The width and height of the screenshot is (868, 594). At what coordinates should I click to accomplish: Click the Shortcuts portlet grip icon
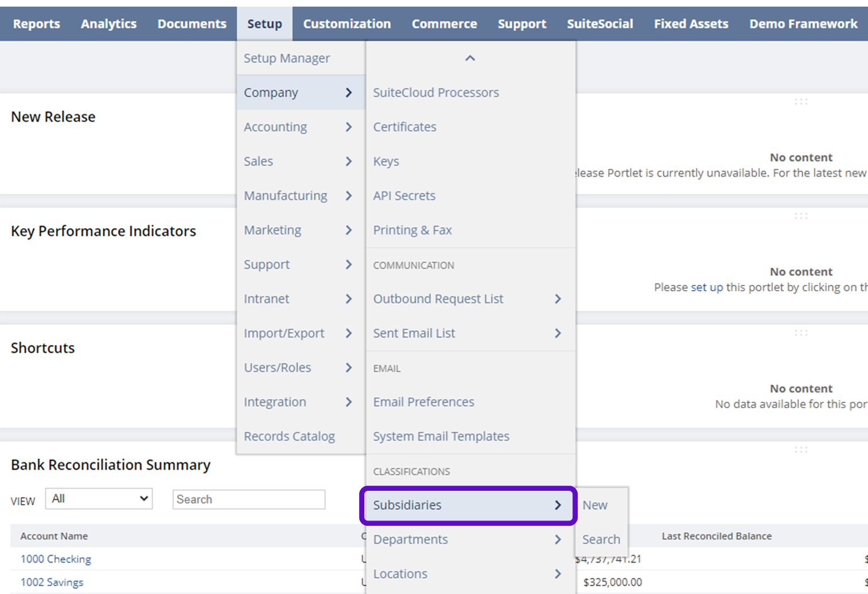tap(801, 333)
